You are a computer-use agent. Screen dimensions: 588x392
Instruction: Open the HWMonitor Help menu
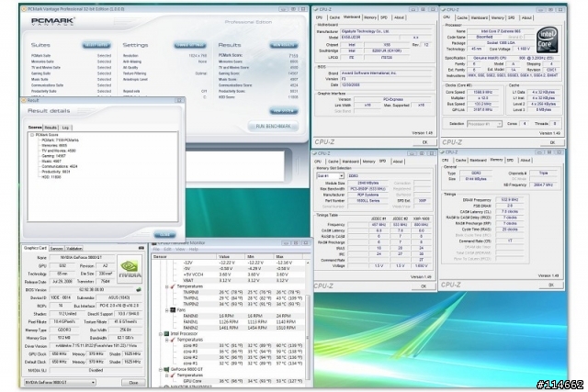coord(194,249)
